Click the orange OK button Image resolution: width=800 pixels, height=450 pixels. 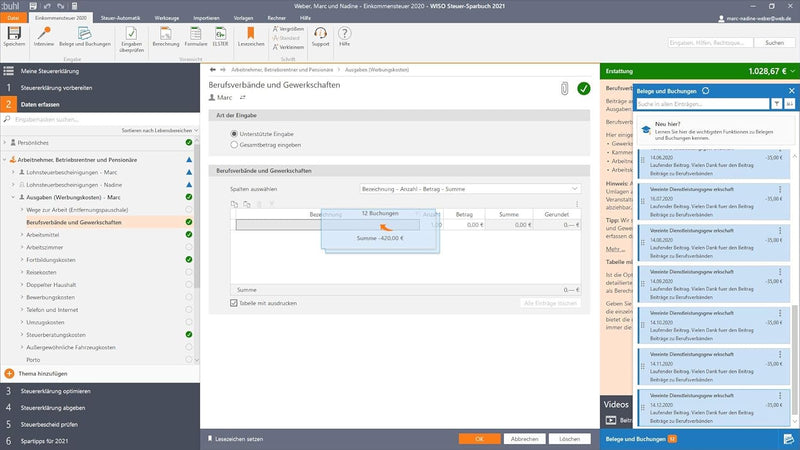(x=479, y=439)
